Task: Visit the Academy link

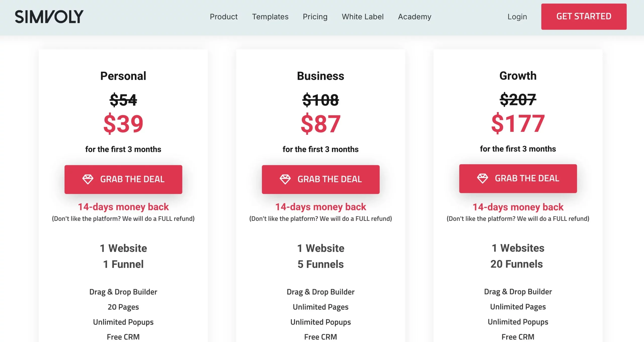Action: pyautogui.click(x=415, y=17)
